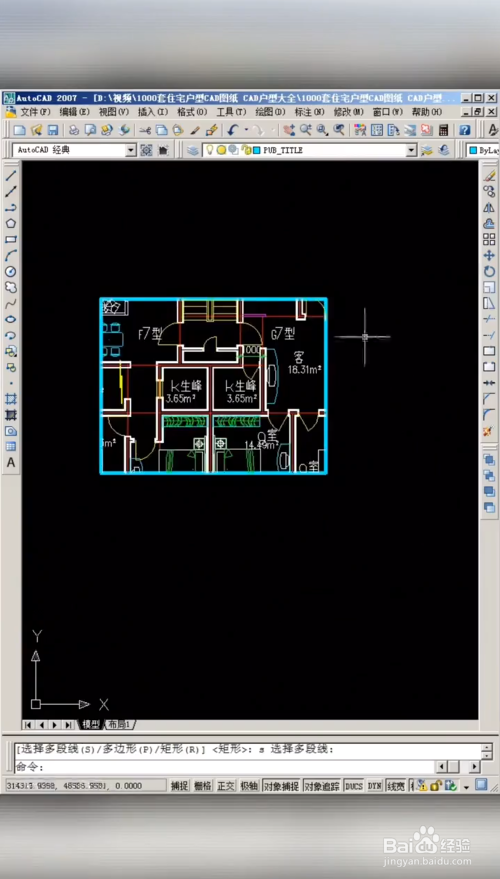Open the QuickCalc calculator icon
Image resolution: width=500 pixels, height=879 pixels.
point(443,130)
